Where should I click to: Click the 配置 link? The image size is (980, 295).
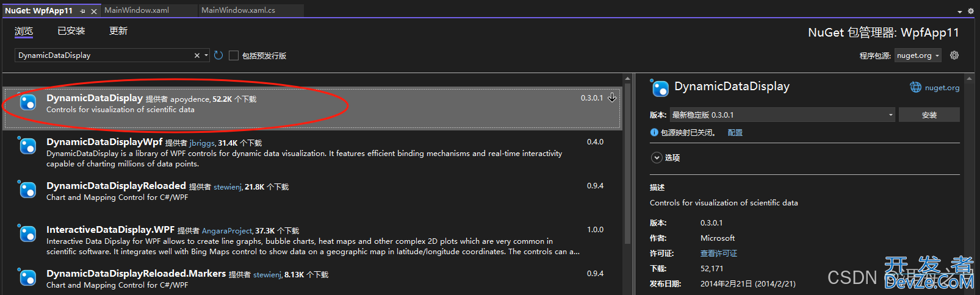735,132
